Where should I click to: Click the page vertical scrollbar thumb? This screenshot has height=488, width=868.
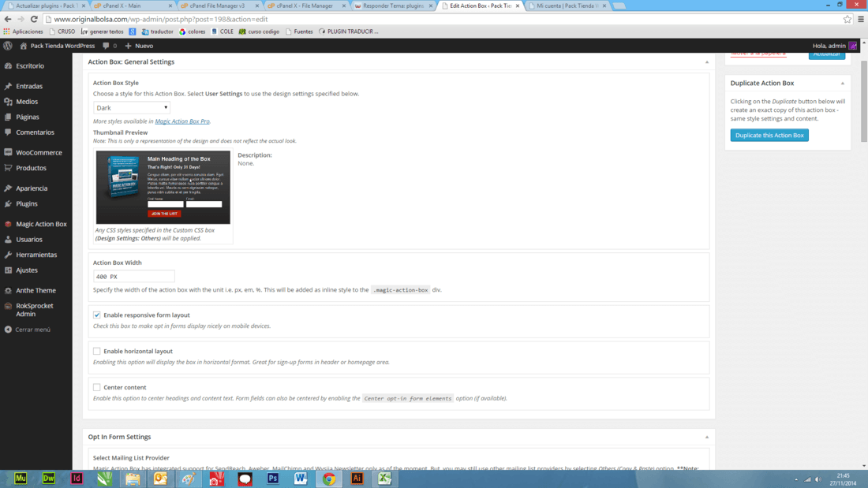[863, 101]
